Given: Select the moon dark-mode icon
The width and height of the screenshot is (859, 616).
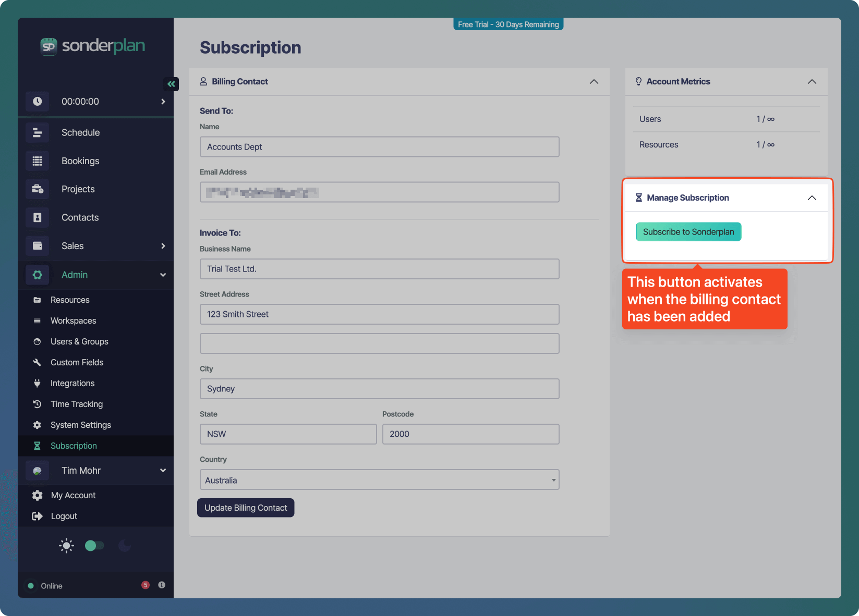Looking at the screenshot, I should tap(124, 546).
